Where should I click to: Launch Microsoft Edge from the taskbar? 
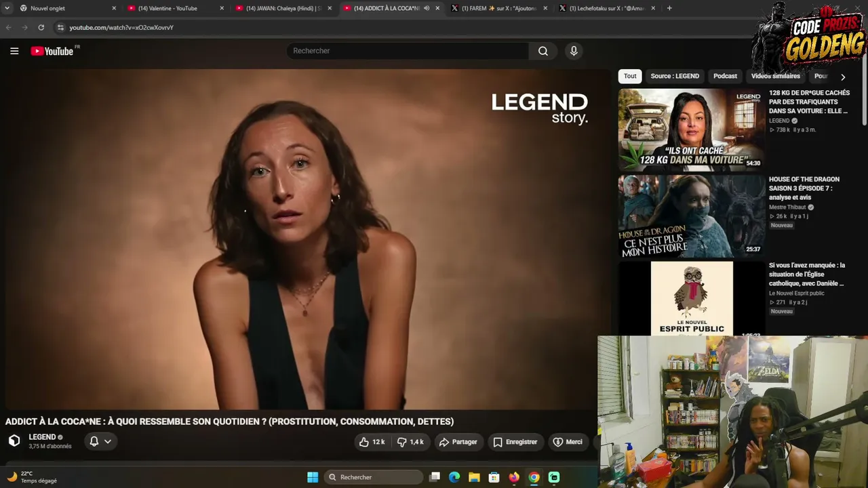(x=454, y=477)
